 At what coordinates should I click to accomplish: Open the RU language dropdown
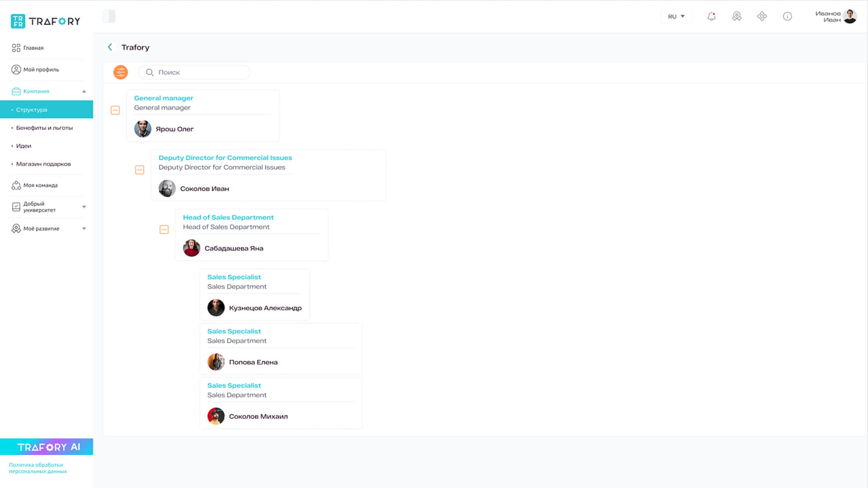(x=676, y=17)
